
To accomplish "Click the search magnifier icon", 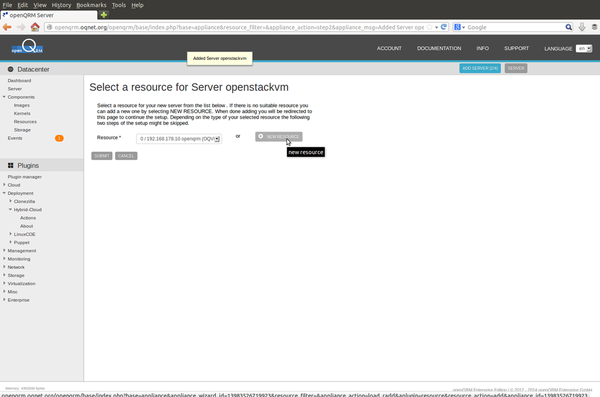I will 569,27.
